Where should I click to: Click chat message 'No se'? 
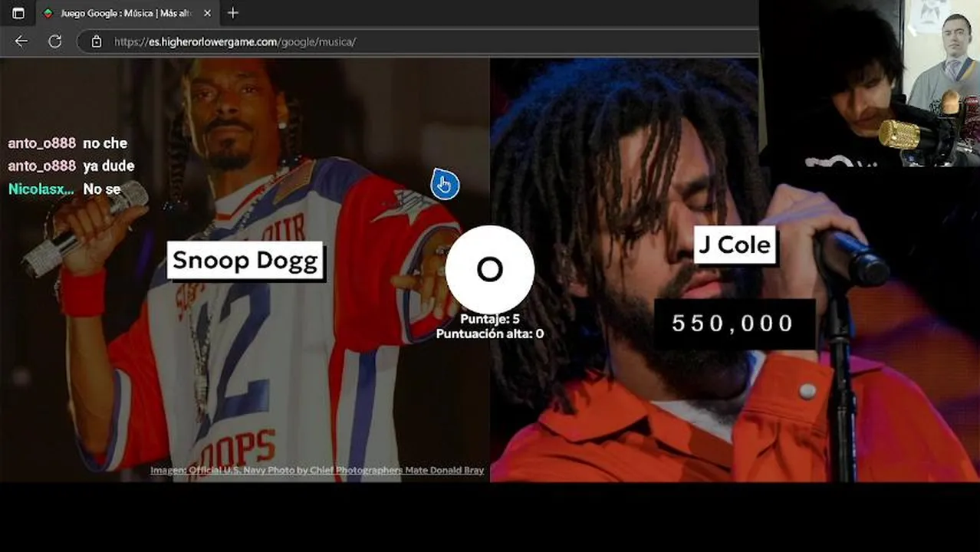[102, 189]
